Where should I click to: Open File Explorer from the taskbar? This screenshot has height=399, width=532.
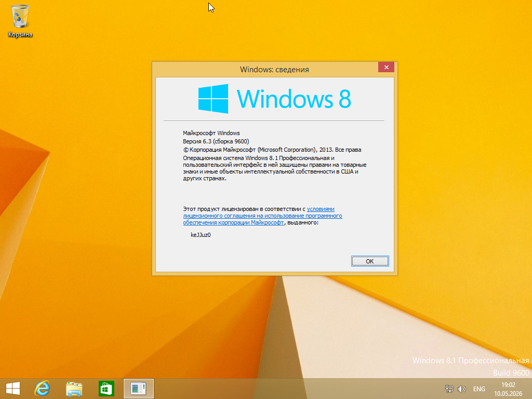(x=74, y=389)
